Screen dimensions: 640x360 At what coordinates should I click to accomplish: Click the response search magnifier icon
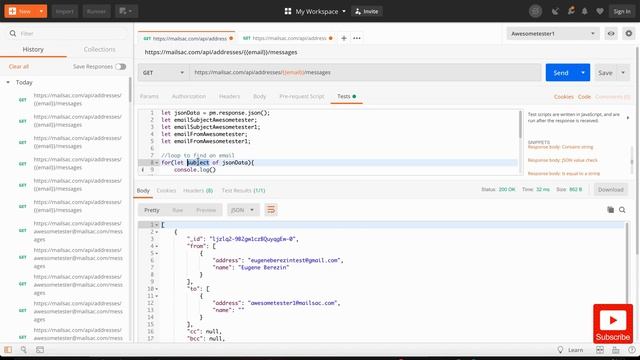622,210
